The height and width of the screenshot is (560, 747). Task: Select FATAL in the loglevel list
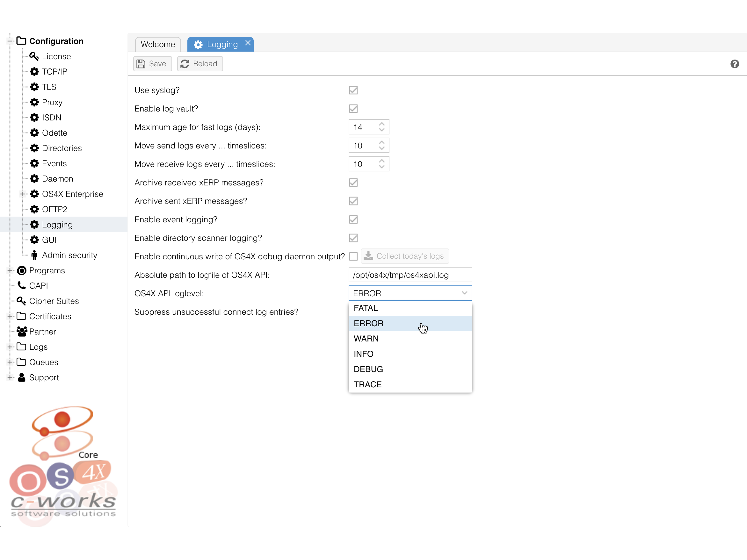[410, 308]
